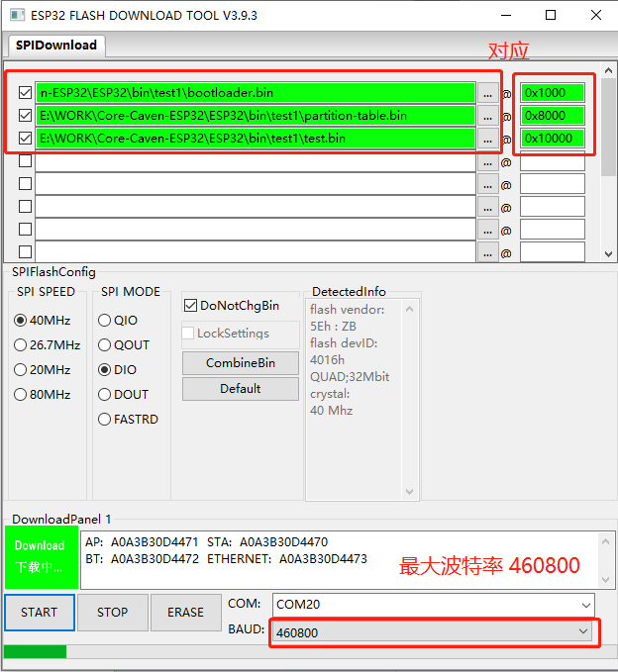Click the test.bin file path field

click(256, 139)
